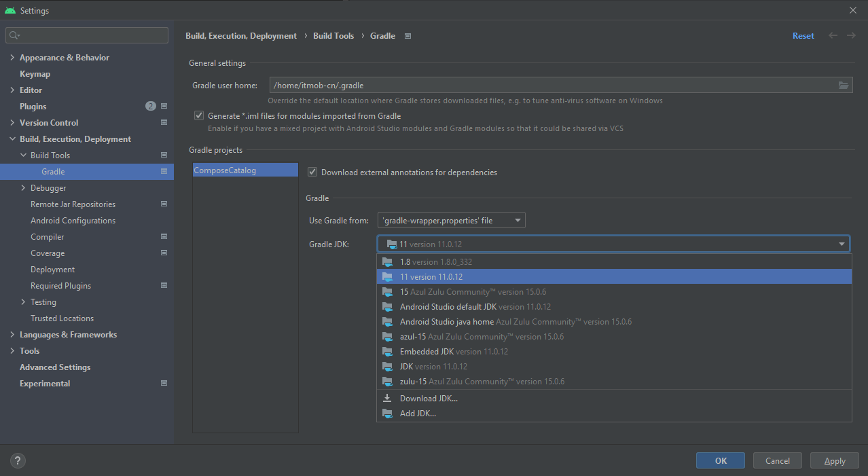
Task: Choose Download JDK... from the list
Action: coord(614,399)
